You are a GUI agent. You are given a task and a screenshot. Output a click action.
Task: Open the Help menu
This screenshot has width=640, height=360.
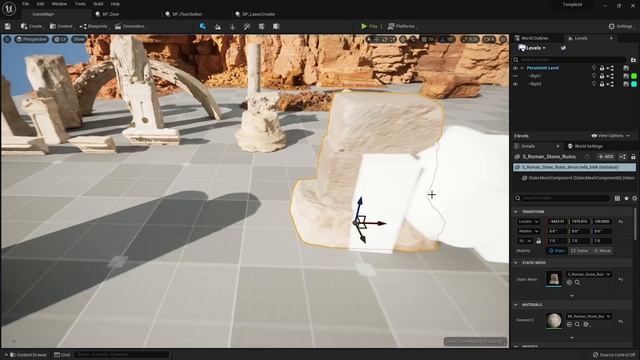coord(116,4)
